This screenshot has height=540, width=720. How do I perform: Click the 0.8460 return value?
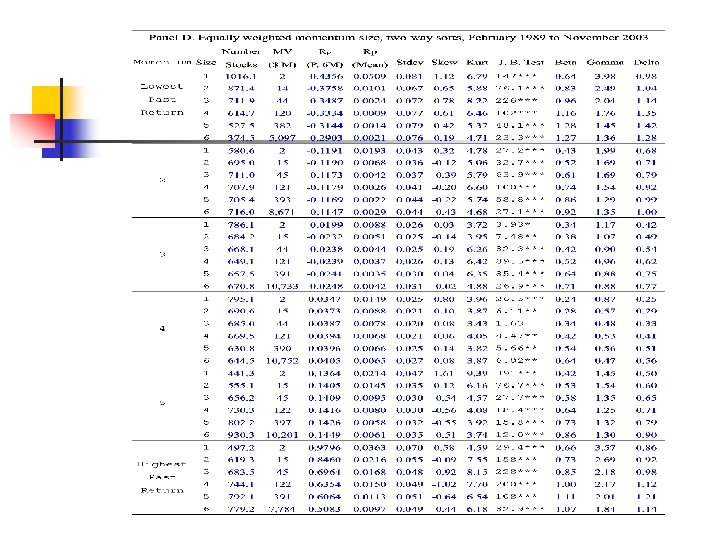tap(325, 460)
